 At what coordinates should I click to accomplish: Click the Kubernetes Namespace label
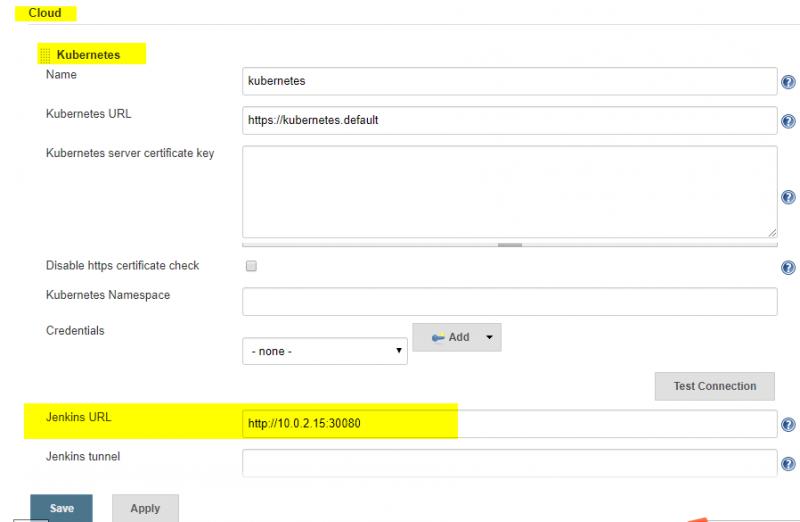point(108,295)
